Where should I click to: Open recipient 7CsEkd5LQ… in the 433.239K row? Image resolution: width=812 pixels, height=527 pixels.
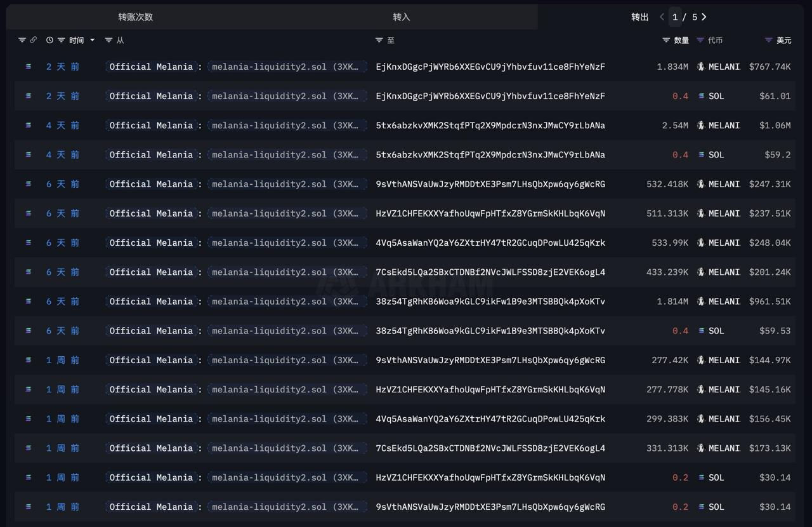pos(490,272)
